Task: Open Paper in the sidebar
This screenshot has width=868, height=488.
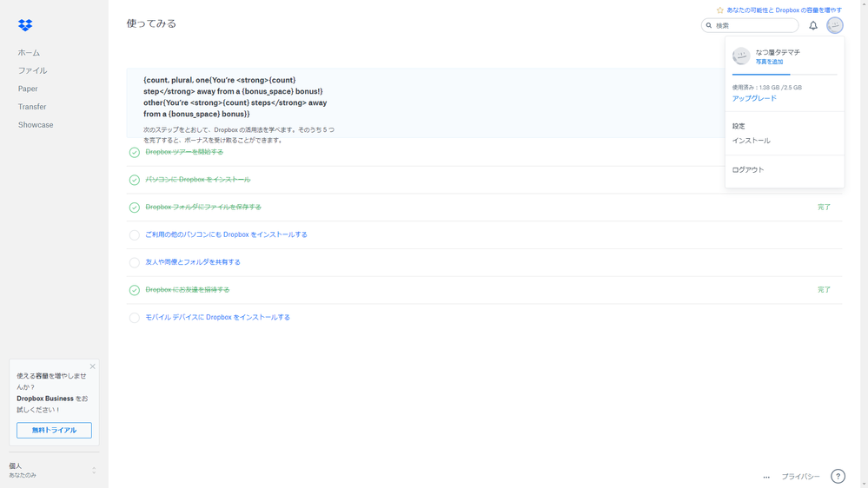Action: pos(28,89)
